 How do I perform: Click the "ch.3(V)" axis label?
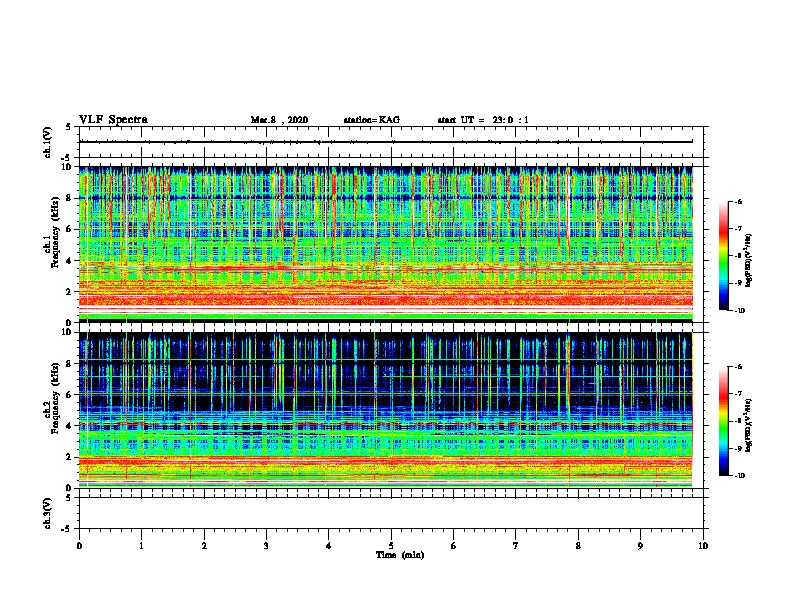pos(47,513)
